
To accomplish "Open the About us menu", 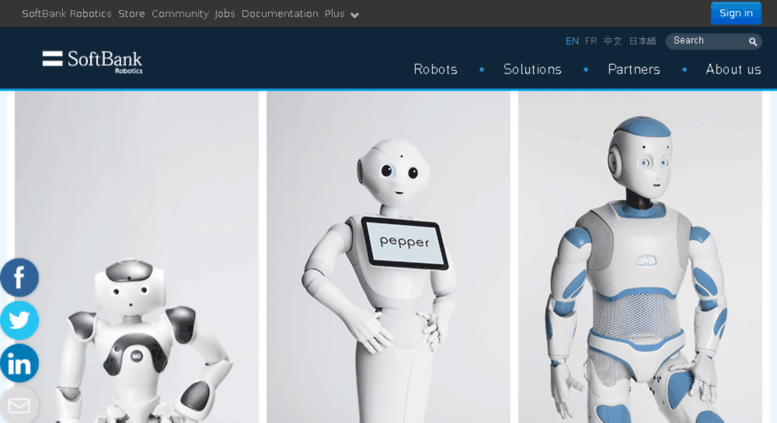I will pyautogui.click(x=733, y=69).
